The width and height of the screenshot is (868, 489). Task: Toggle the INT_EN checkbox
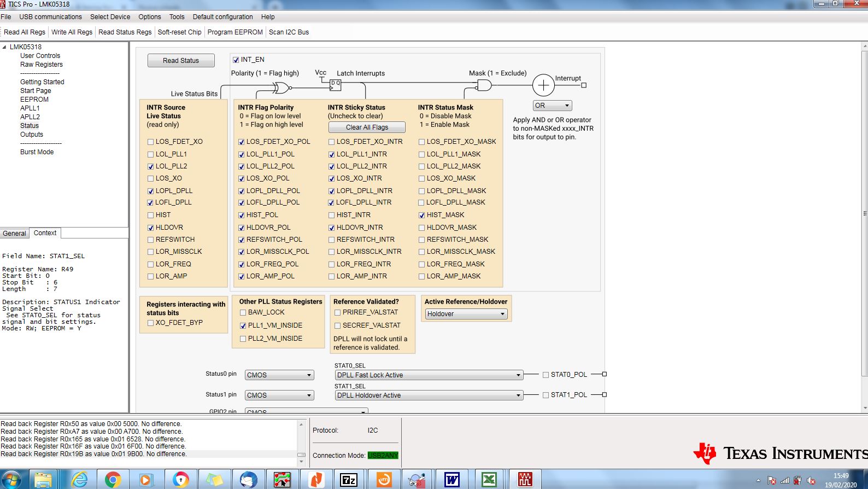click(236, 60)
